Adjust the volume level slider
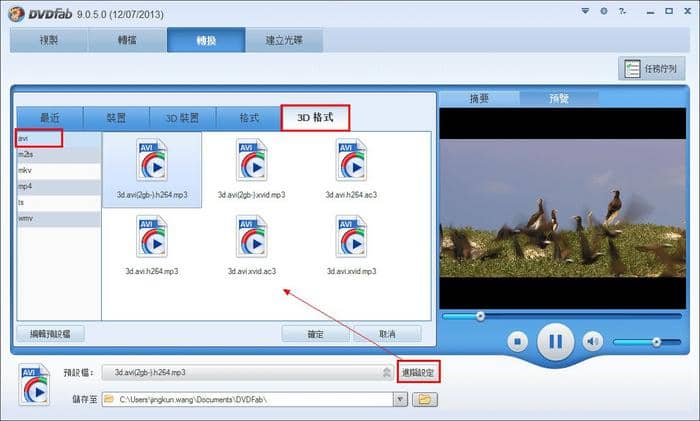Viewport: 700px width, 421px height. [647, 342]
